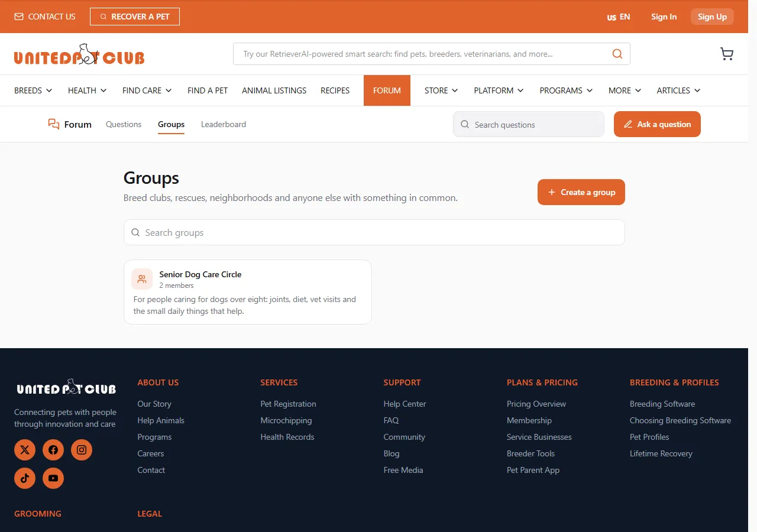
Task: Expand the Find Care dropdown menu
Action: tap(147, 90)
